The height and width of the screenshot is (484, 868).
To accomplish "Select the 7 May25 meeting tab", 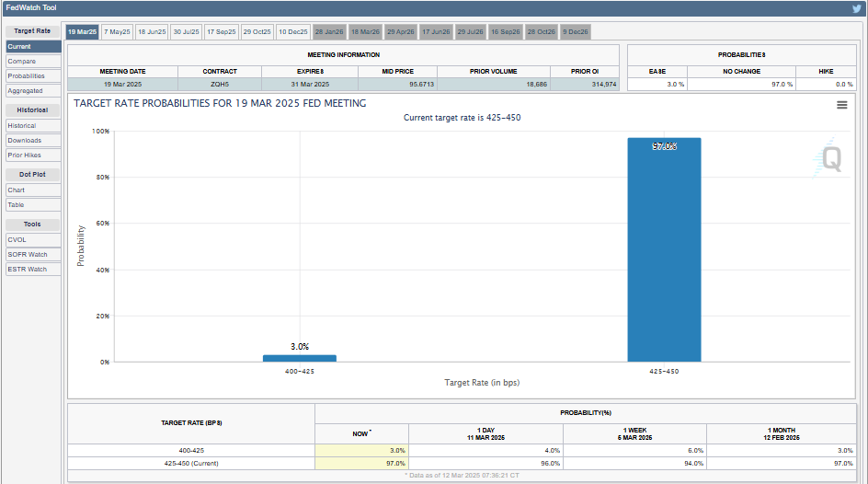I will 117,32.
